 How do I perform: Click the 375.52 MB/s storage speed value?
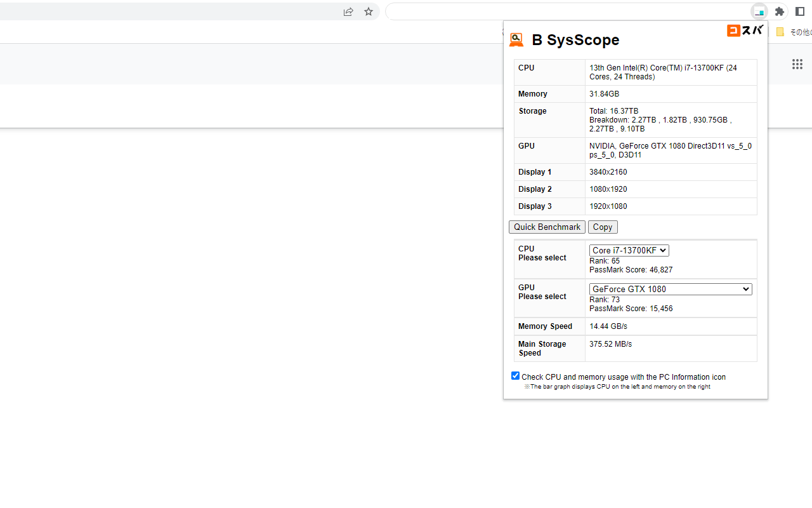click(610, 344)
